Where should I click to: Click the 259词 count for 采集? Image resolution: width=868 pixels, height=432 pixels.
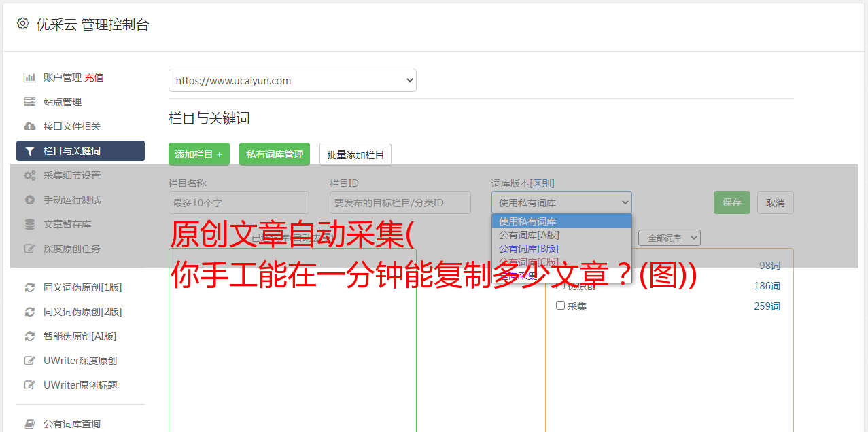(x=767, y=306)
